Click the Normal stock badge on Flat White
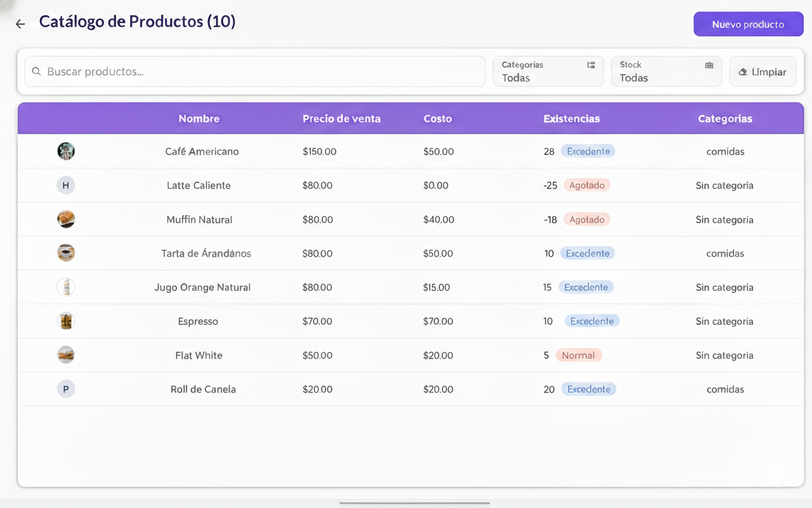Viewport: 812px width, 508px height. 578,355
